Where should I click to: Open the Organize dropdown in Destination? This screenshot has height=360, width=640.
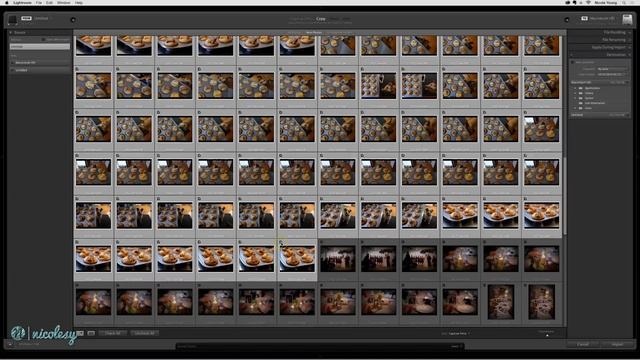(611, 69)
